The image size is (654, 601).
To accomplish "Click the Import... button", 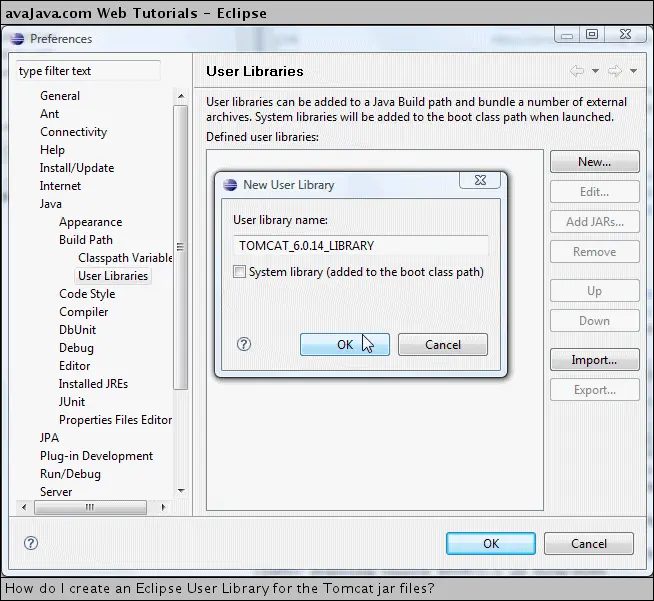I will (594, 360).
